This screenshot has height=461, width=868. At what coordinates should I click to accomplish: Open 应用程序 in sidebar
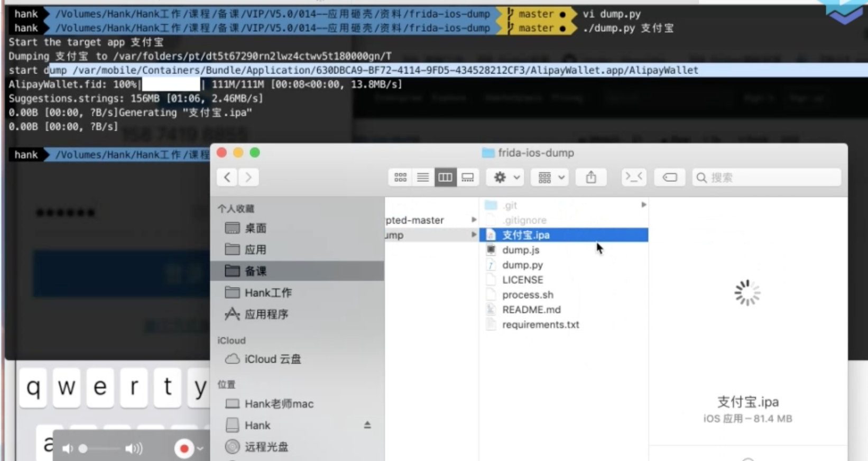[297, 314]
